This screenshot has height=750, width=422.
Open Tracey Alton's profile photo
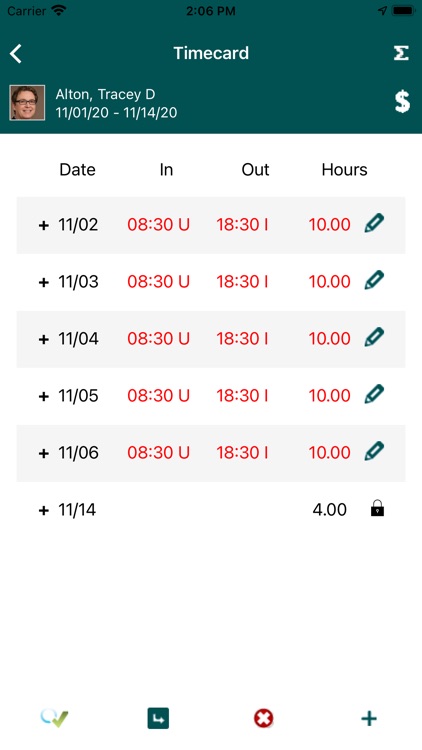tap(27, 102)
